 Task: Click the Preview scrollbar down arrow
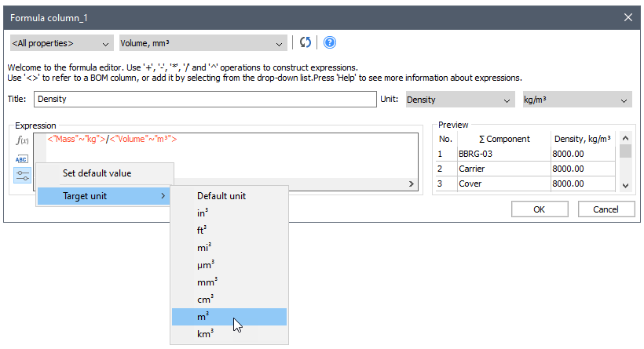click(x=626, y=185)
